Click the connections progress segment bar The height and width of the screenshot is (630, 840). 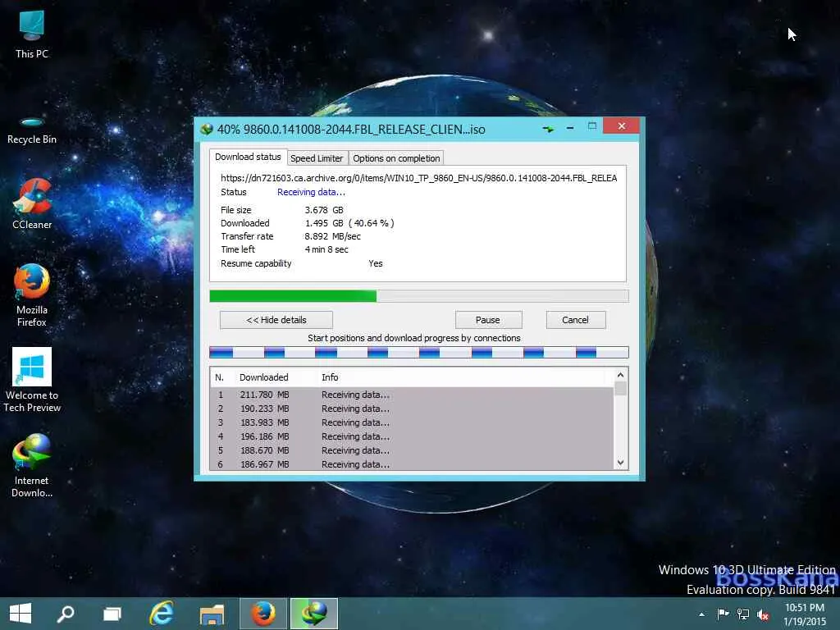pos(419,352)
